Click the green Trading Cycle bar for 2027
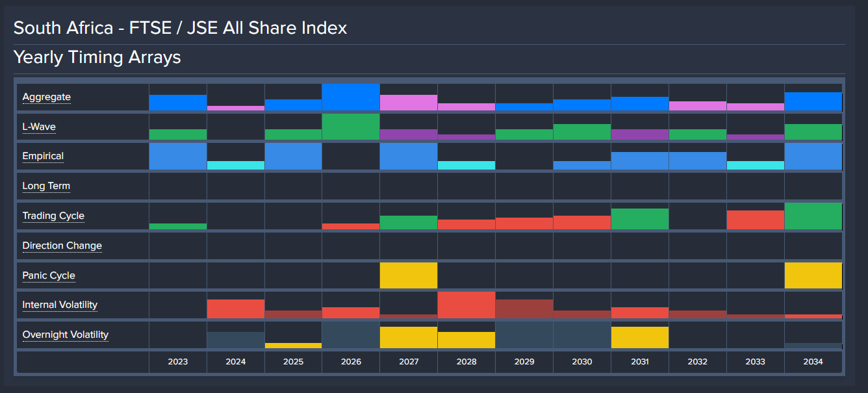Screen dimensions: 868x393 pos(409,223)
